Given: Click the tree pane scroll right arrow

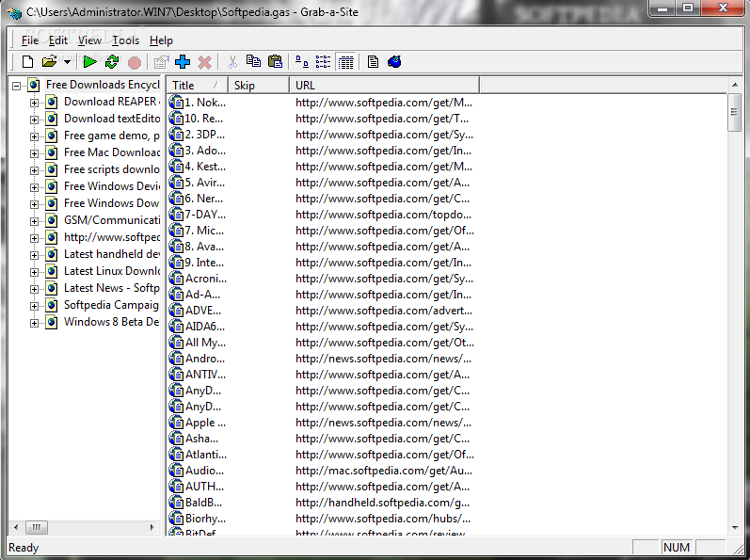Looking at the screenshot, I should tap(152, 527).
